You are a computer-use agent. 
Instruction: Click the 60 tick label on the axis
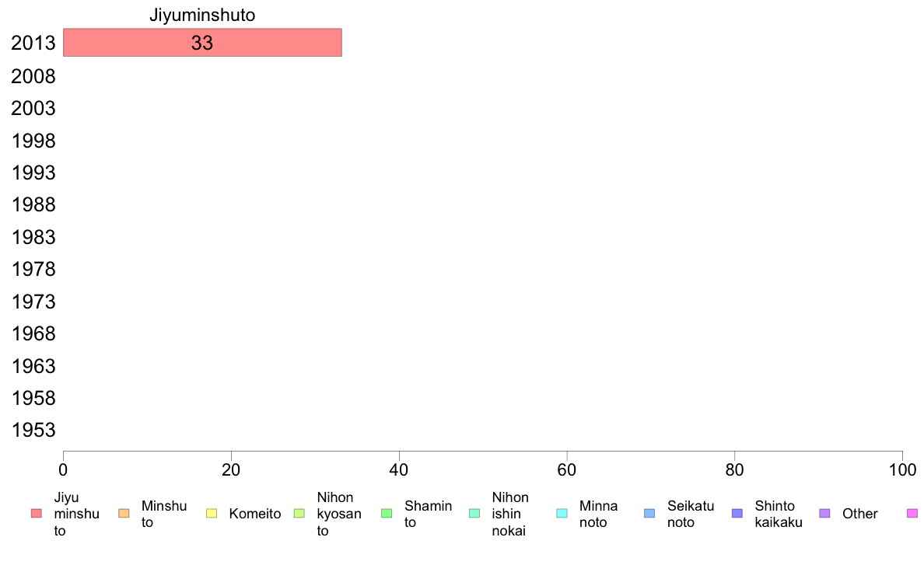[567, 469]
